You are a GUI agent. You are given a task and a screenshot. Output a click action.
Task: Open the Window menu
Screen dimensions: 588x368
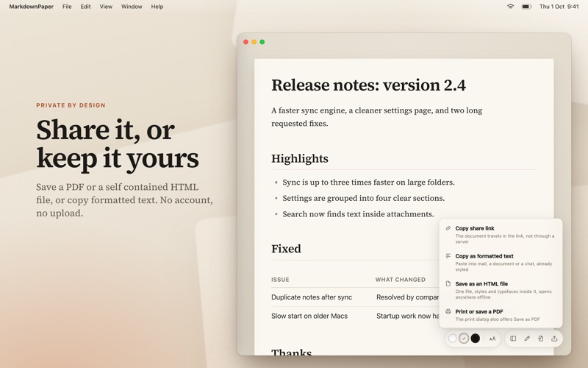132,7
